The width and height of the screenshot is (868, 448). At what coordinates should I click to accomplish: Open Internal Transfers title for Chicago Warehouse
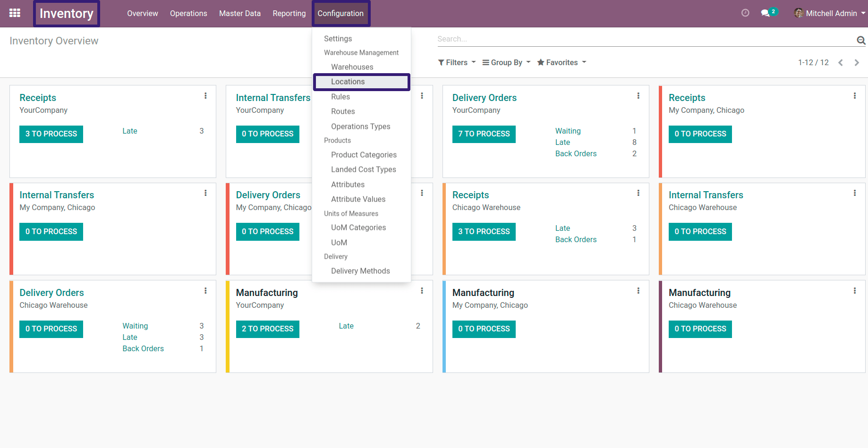click(x=706, y=195)
